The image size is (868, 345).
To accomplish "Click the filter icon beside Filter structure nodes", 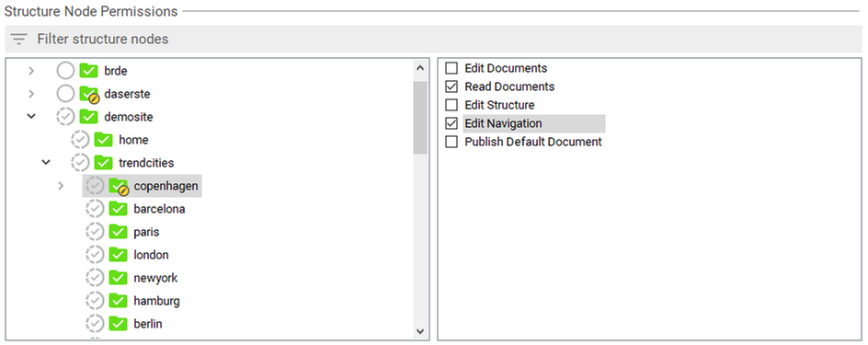I will (x=18, y=40).
